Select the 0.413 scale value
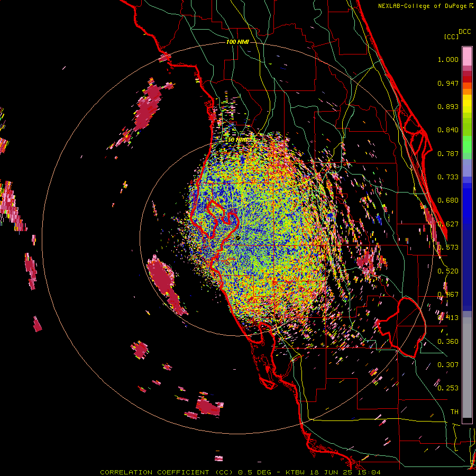476x476 pixels. coord(448,318)
